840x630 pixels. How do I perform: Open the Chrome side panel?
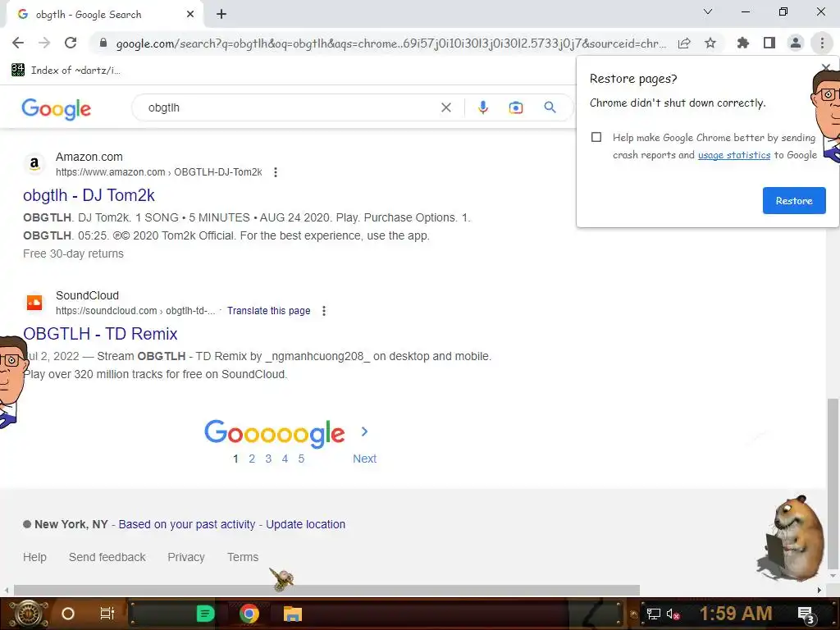pyautogui.click(x=769, y=43)
